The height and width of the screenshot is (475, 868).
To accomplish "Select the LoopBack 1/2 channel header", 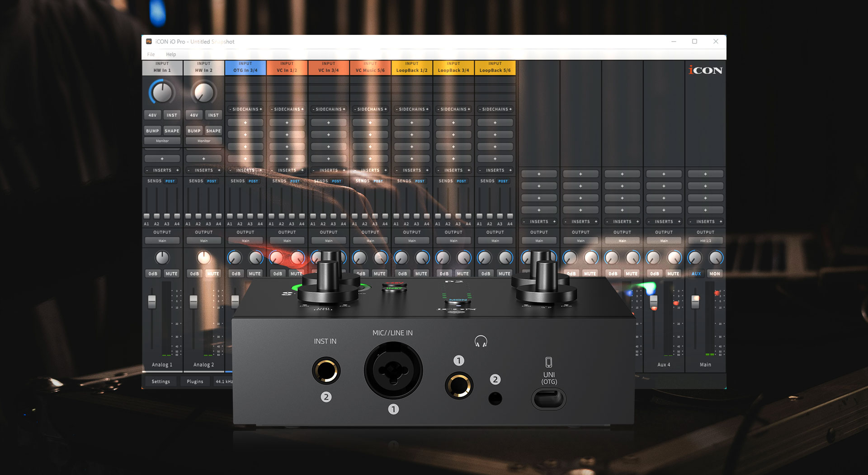I will pyautogui.click(x=412, y=67).
